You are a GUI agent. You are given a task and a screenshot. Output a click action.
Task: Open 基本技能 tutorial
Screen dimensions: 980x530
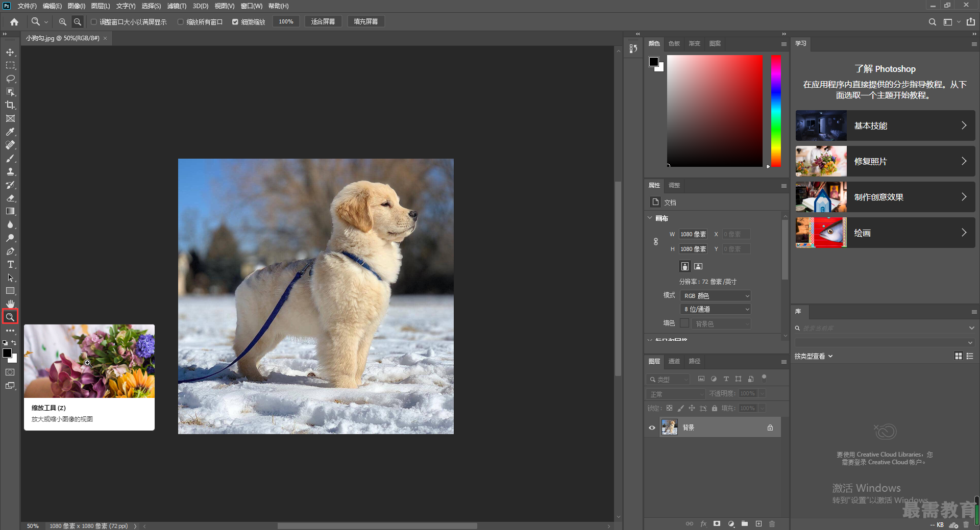point(885,125)
